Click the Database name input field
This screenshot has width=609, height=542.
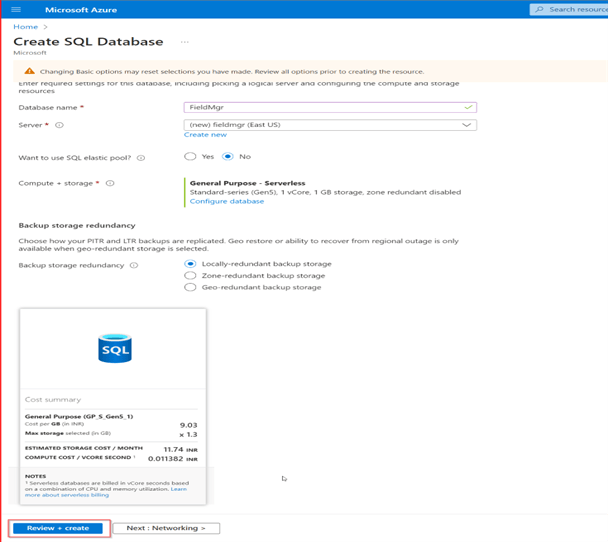(330, 107)
